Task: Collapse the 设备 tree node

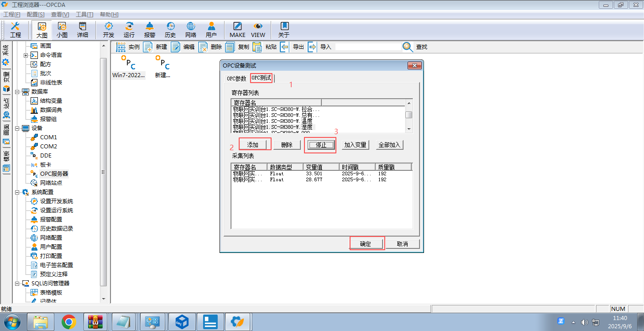Action: click(17, 128)
